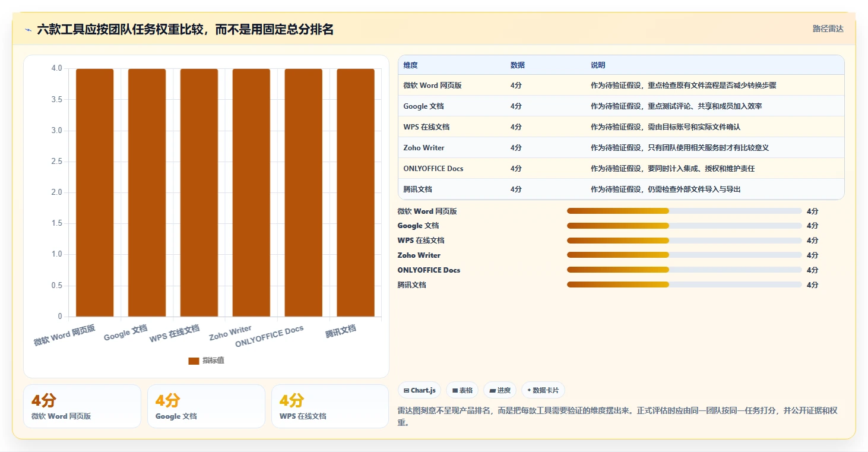This screenshot has height=452, width=868.
Task: Click the 数据卡片 tag chip
Action: [x=543, y=390]
